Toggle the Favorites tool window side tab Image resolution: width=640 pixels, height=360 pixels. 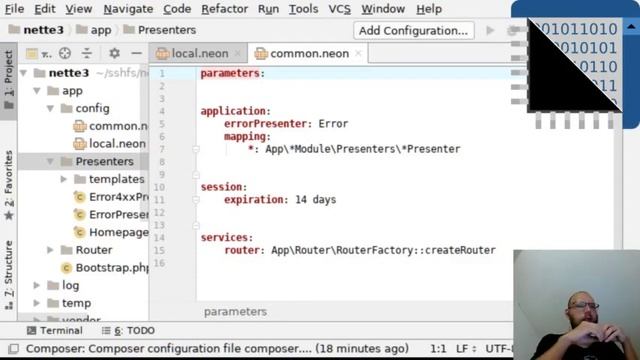coord(9,185)
